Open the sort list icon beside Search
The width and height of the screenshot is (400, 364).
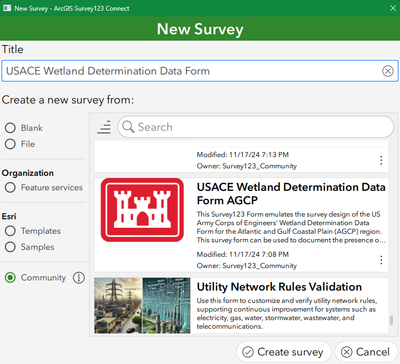pyautogui.click(x=104, y=127)
